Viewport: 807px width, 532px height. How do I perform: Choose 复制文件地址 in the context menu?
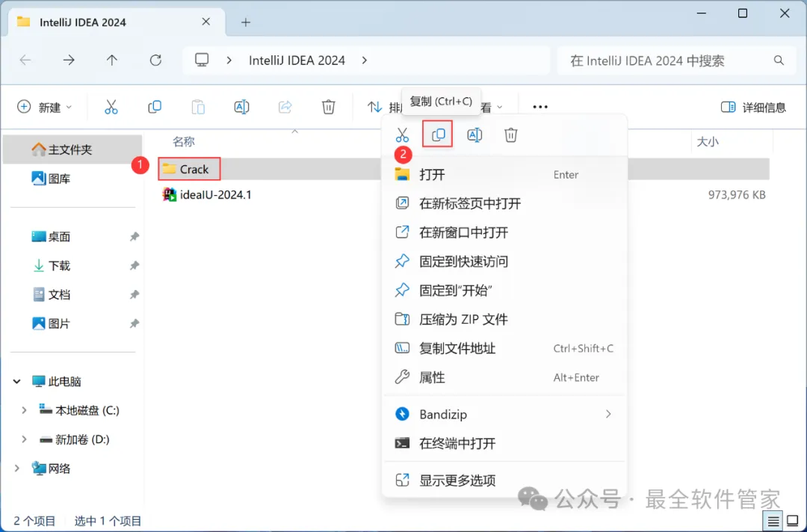coord(504,348)
